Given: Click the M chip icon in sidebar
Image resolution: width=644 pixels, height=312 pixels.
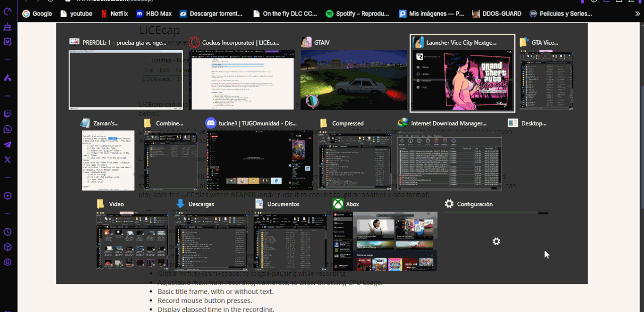Looking at the screenshot, I should (8, 42).
